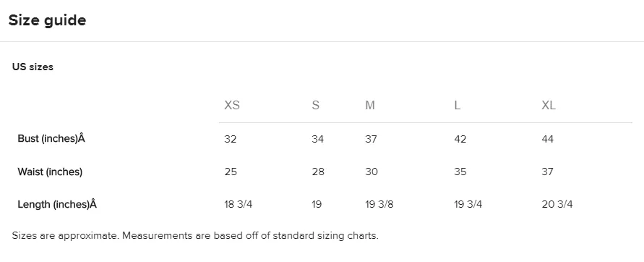The height and width of the screenshot is (262, 644).
Task: Select the medium length value 19 3/8
Action: [x=379, y=204]
